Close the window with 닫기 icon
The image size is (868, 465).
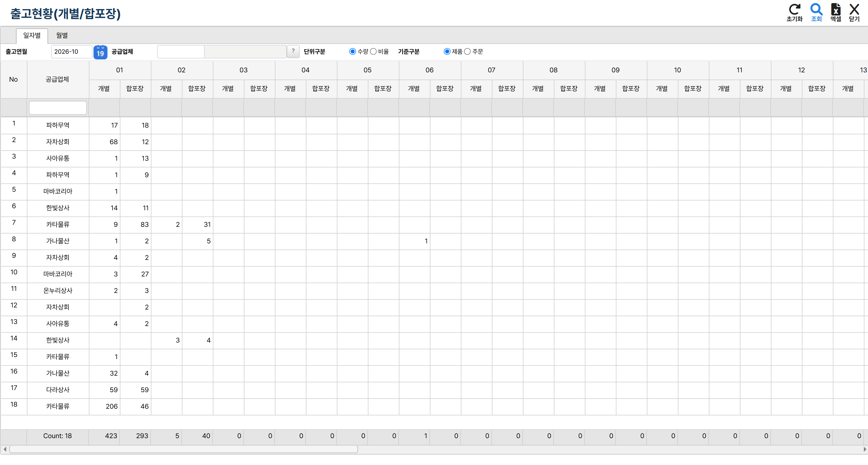point(854,12)
